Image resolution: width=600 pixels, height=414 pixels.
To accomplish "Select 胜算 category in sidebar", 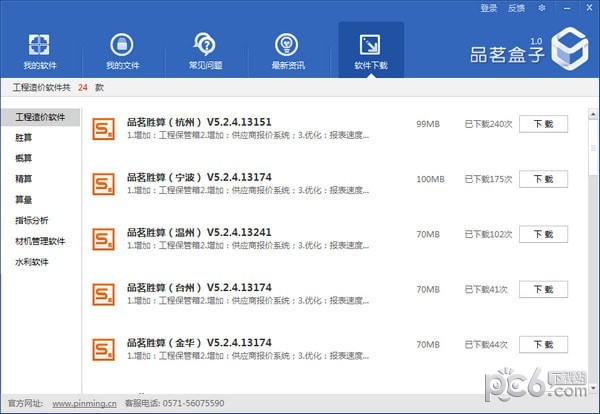I will pos(23,138).
